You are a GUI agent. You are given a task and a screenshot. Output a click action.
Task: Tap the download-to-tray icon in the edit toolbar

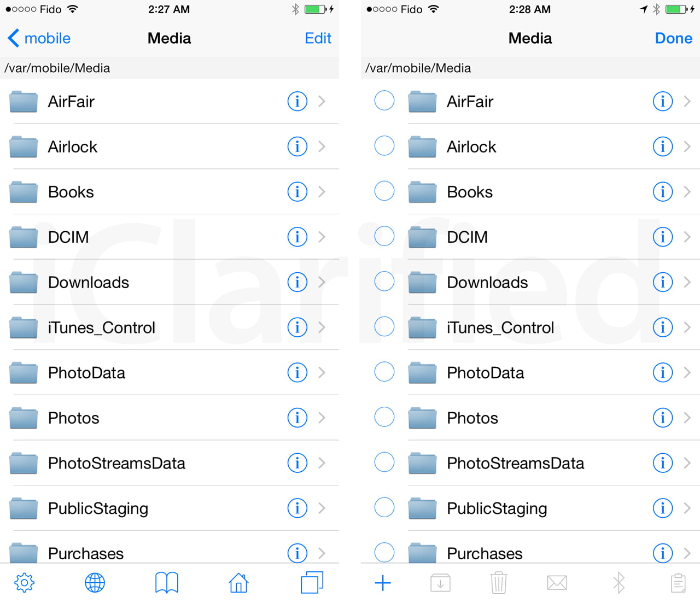[440, 583]
